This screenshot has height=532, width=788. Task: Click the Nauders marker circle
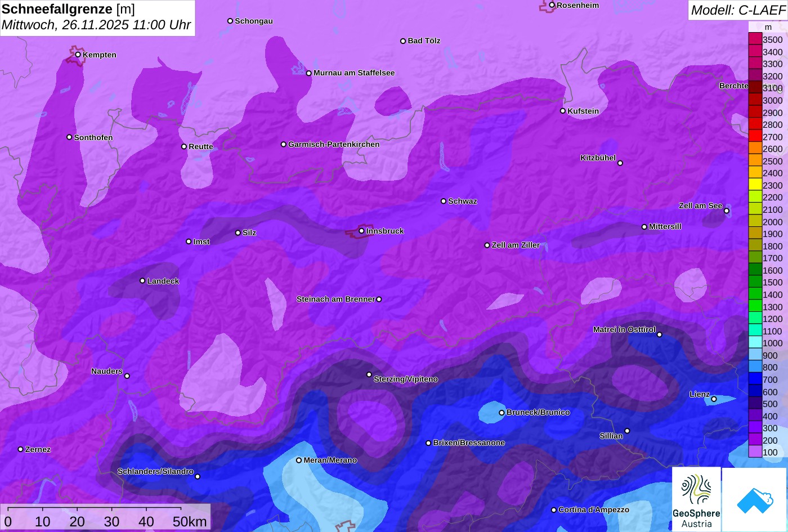click(127, 375)
